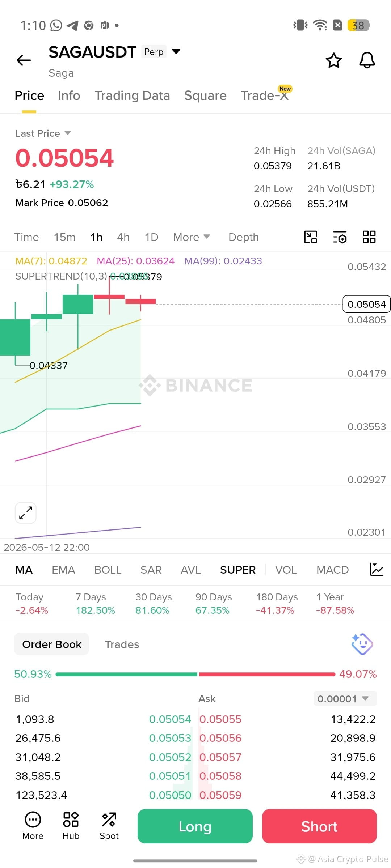Open the Trading Data tab
Screen dimensions: 391x868
(132, 95)
